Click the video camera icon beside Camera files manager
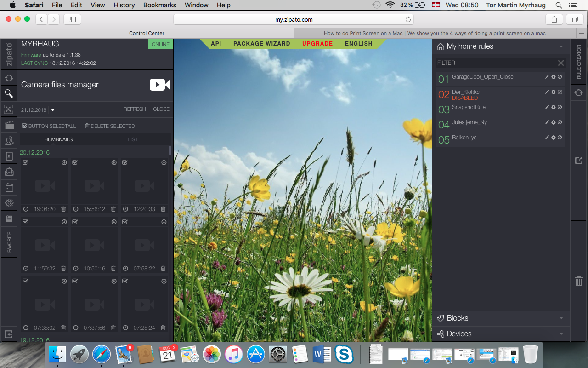Image resolution: width=588 pixels, height=368 pixels. tap(159, 85)
